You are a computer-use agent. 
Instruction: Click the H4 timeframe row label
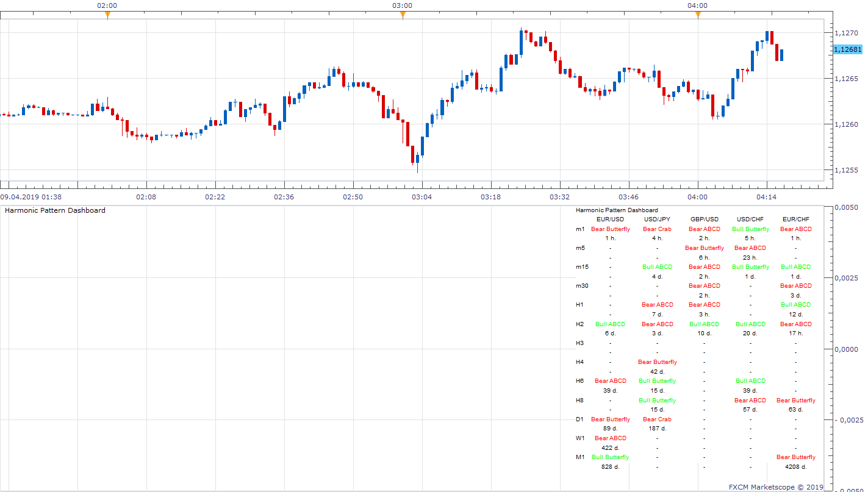tap(579, 362)
